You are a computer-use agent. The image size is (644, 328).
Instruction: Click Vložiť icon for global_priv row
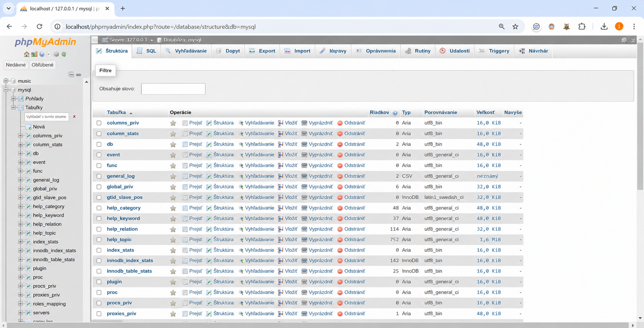[280, 187]
